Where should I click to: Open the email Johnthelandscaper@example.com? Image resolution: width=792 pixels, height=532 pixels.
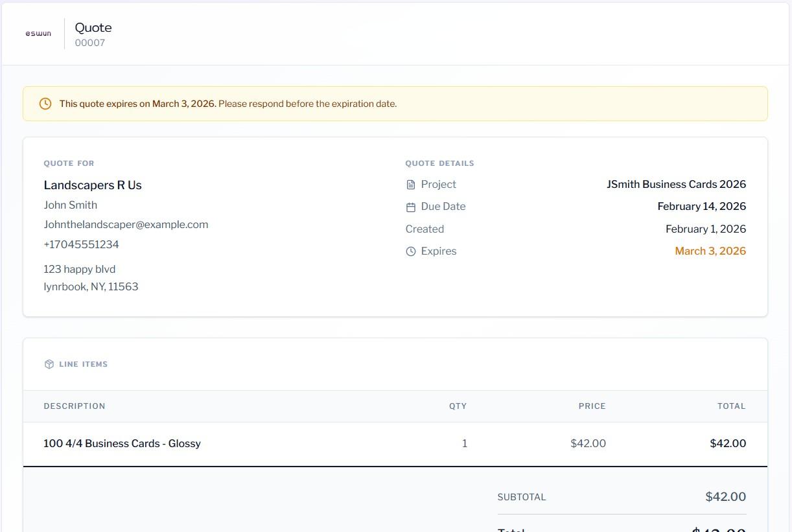click(x=126, y=224)
